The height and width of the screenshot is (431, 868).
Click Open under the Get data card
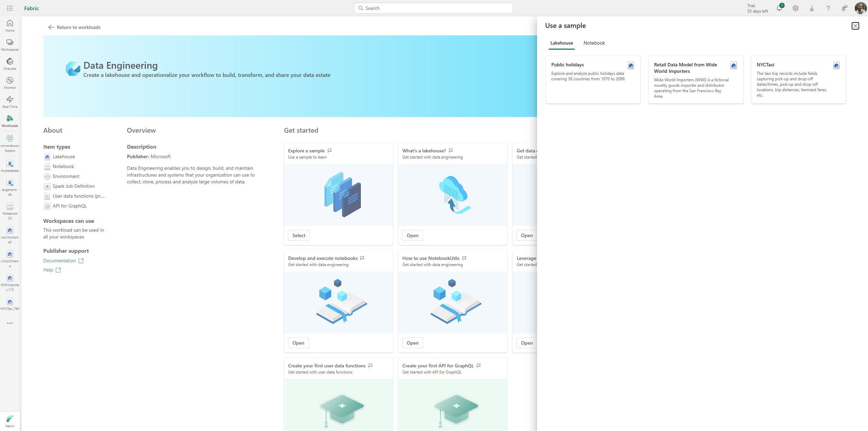[x=527, y=235]
